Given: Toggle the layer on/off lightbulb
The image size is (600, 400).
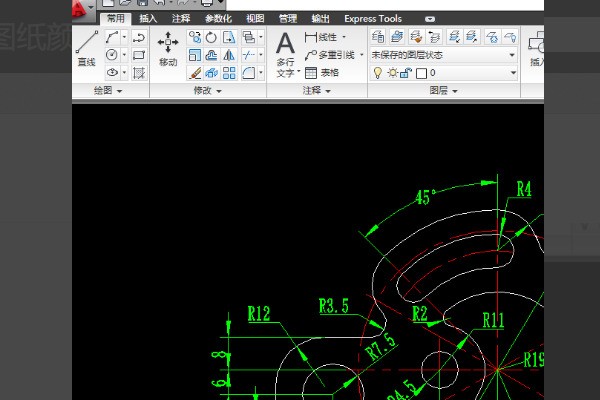Looking at the screenshot, I should (x=377, y=73).
